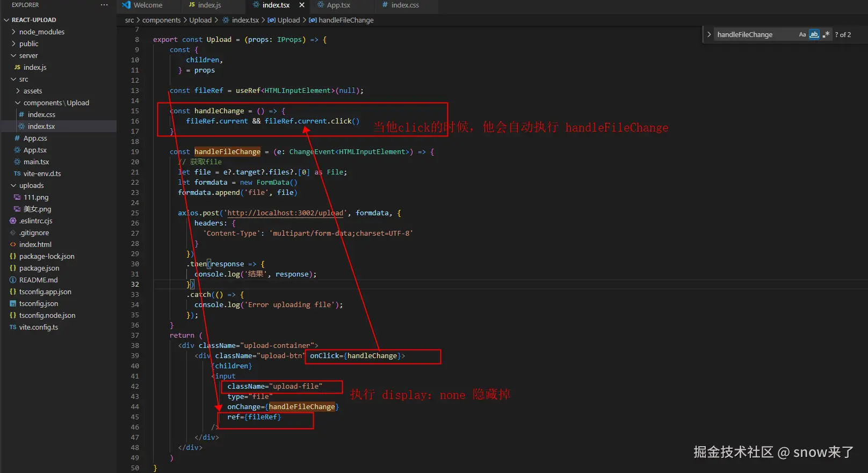Toggle Match Case in find widget

click(802, 34)
